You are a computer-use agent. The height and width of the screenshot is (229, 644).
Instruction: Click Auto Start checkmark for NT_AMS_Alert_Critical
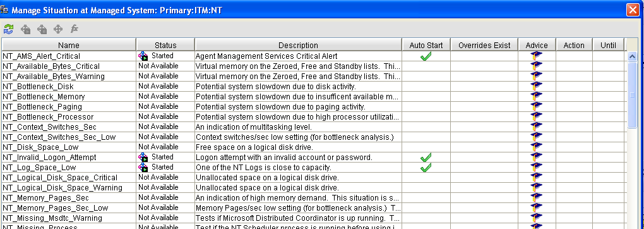pos(426,56)
